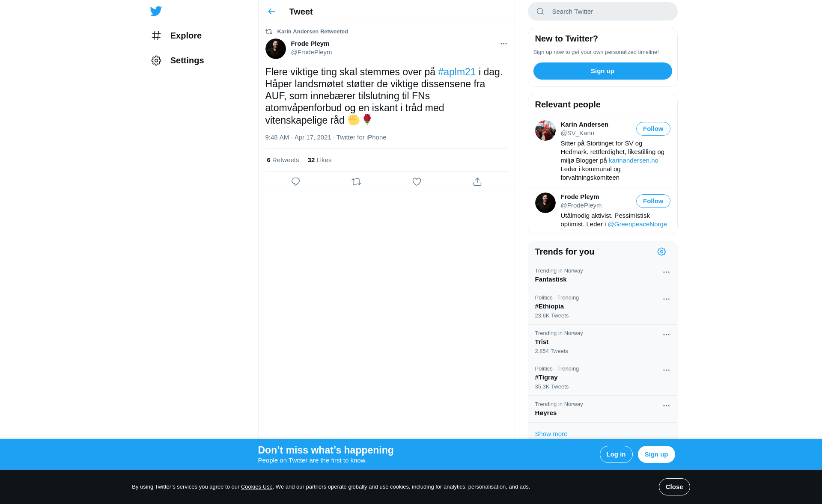This screenshot has width=822, height=504.
Task: Follow Frode Pleym
Action: click(x=653, y=201)
